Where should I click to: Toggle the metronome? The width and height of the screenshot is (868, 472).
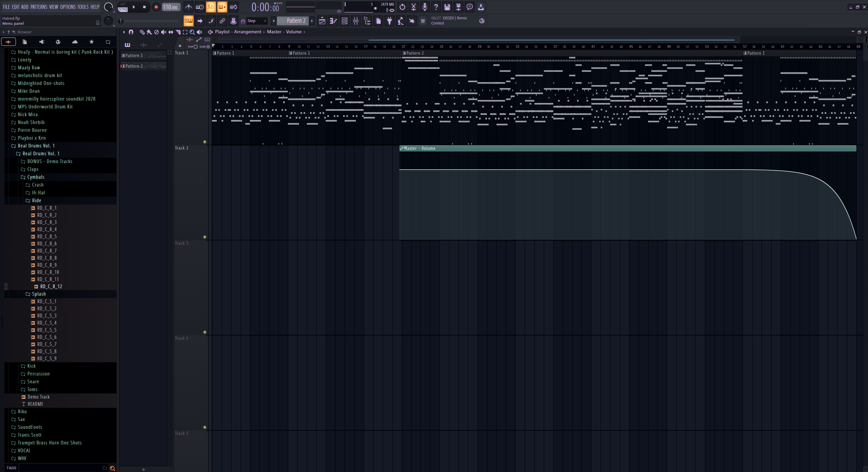pyautogui.click(x=189, y=7)
